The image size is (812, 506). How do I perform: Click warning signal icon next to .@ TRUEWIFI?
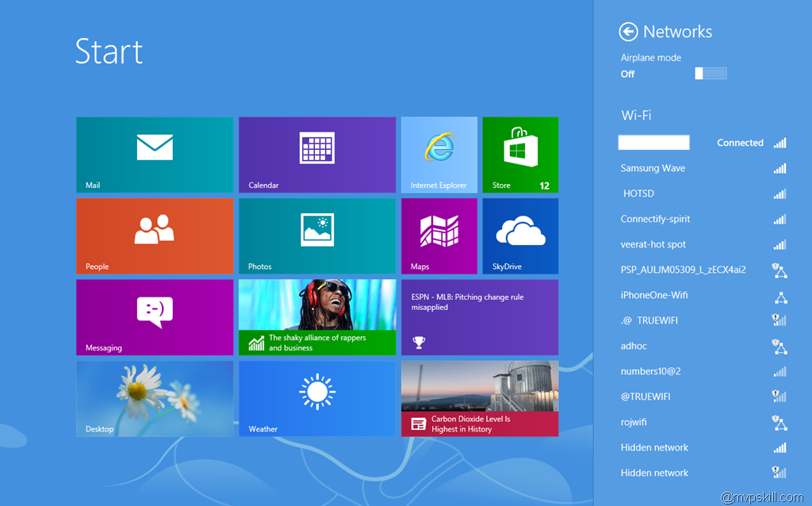point(779,320)
